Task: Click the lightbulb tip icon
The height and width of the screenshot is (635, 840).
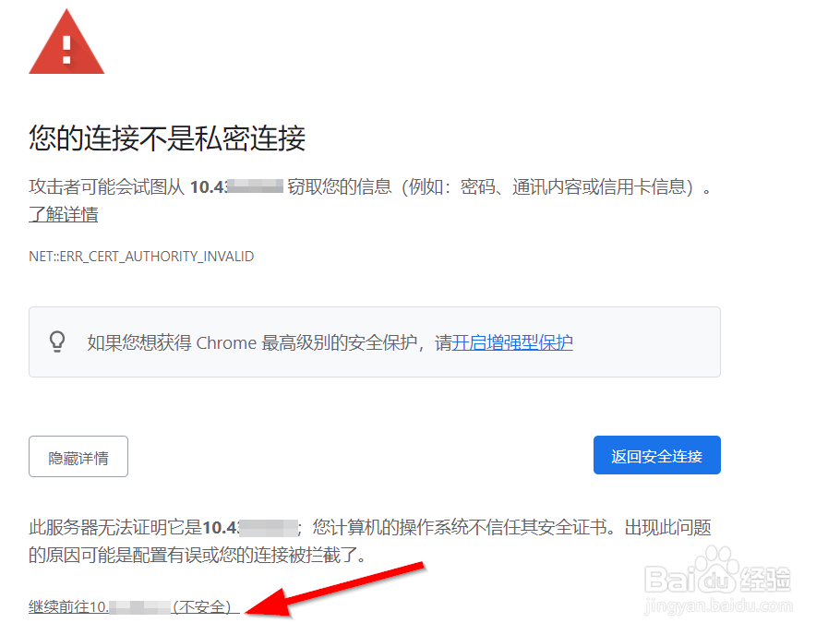Action: tap(57, 341)
